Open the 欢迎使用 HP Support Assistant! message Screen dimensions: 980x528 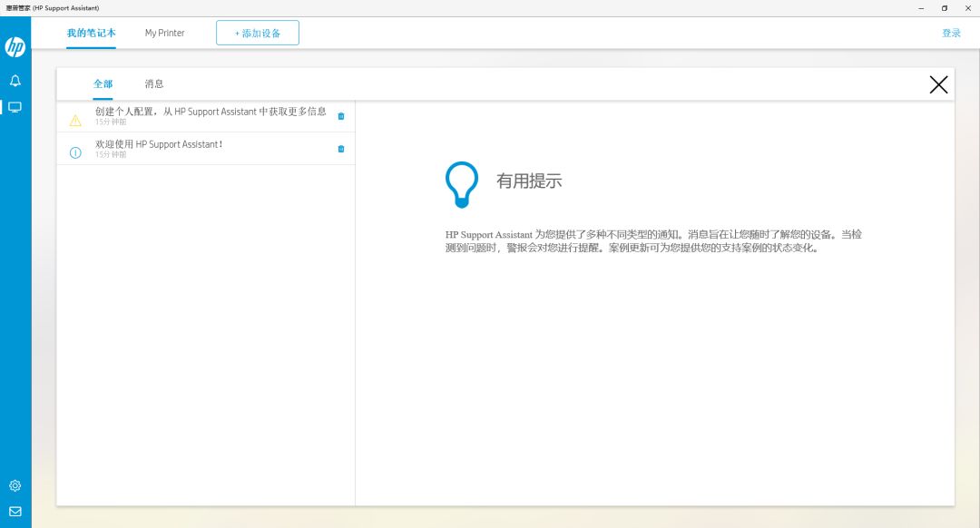pyautogui.click(x=206, y=149)
